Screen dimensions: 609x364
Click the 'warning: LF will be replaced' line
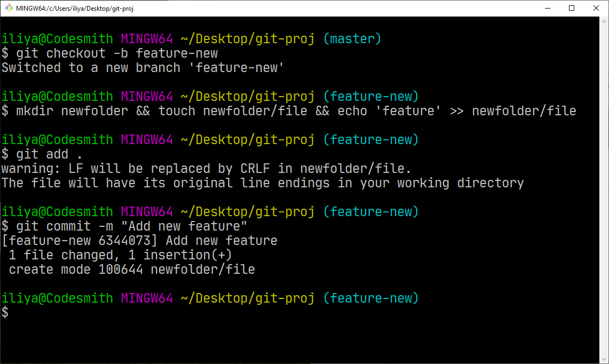206,169
